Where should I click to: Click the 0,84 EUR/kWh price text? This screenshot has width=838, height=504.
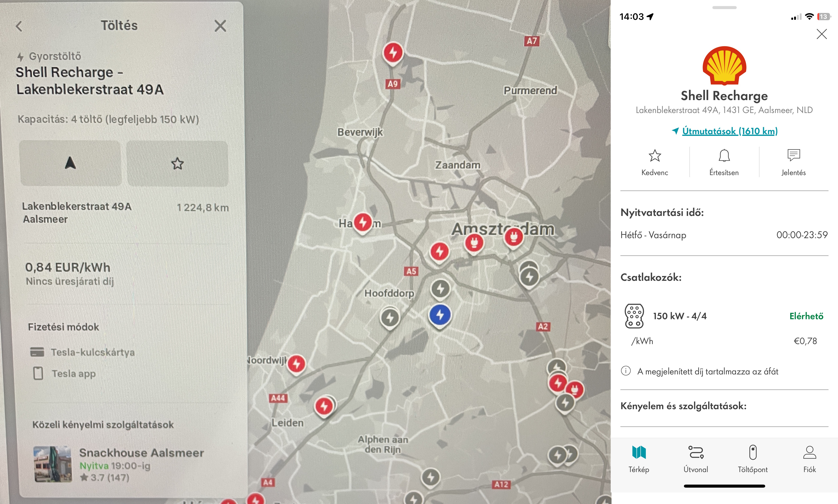tap(68, 267)
